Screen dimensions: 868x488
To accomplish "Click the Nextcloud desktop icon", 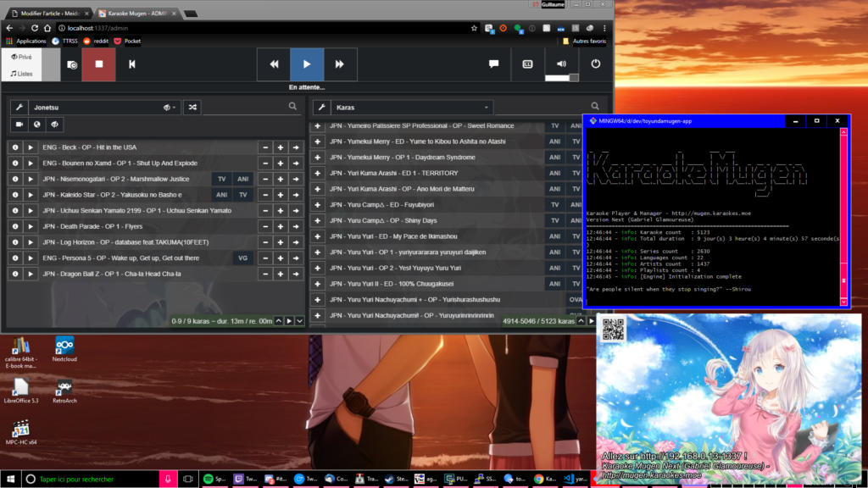I will (x=64, y=349).
